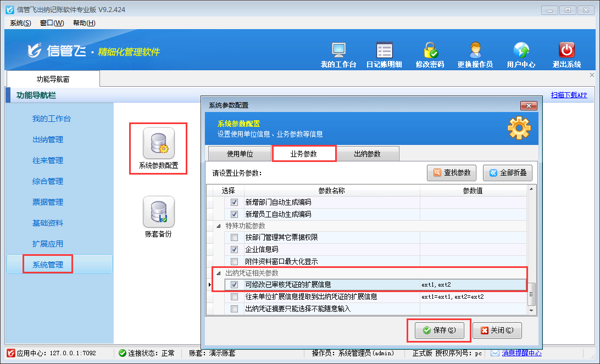This screenshot has height=364, width=600.
Task: Open the 窗口(W) menu
Action: point(52,23)
